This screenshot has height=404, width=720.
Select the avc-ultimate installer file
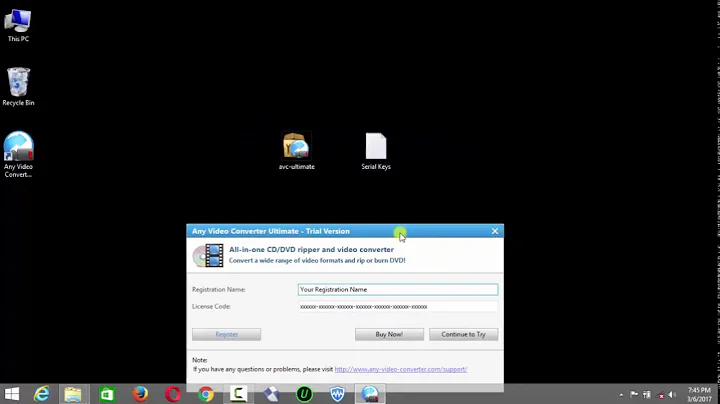pos(297,152)
